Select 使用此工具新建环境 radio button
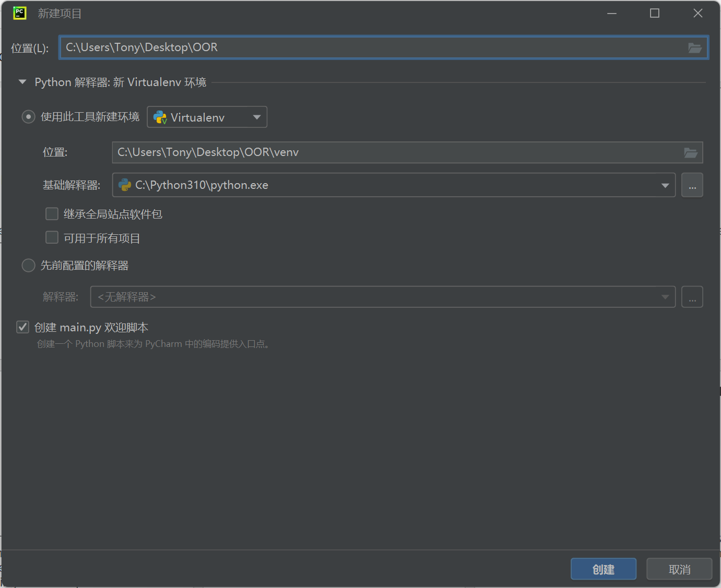721x588 pixels. (28, 117)
